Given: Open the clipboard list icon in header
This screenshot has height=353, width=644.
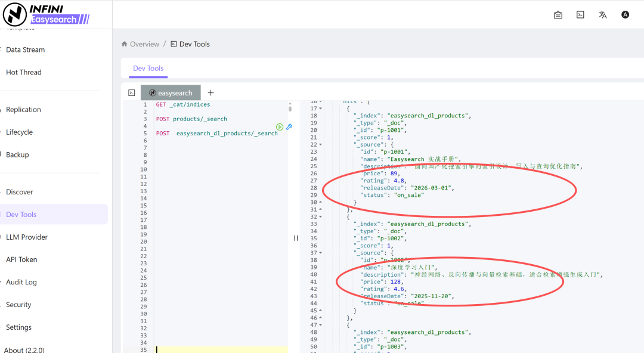Looking at the screenshot, I should tap(558, 15).
